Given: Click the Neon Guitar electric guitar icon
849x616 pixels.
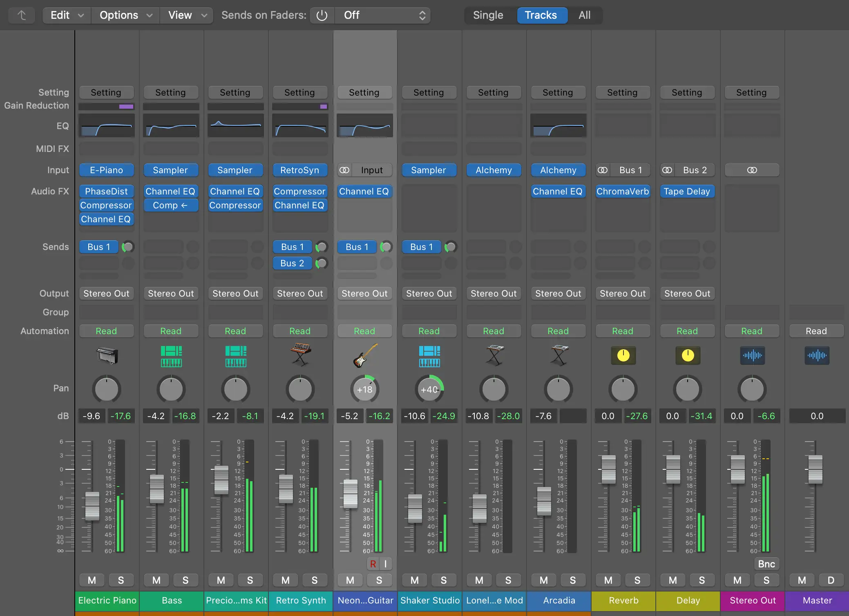Looking at the screenshot, I should [365, 355].
